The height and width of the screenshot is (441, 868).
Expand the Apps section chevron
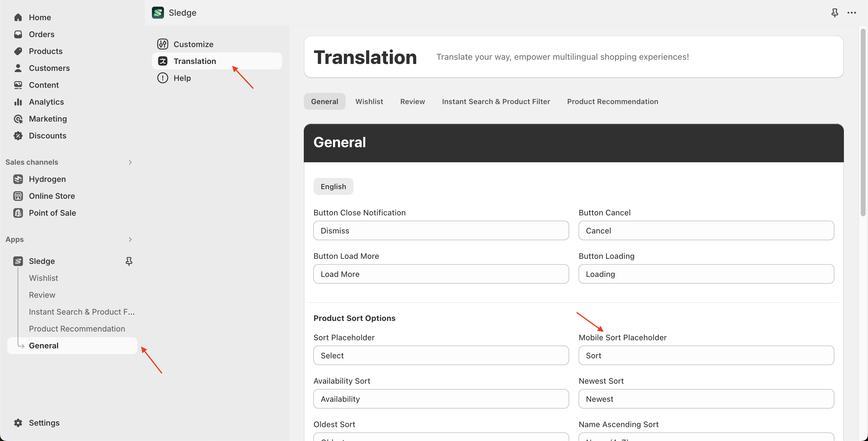coord(130,240)
